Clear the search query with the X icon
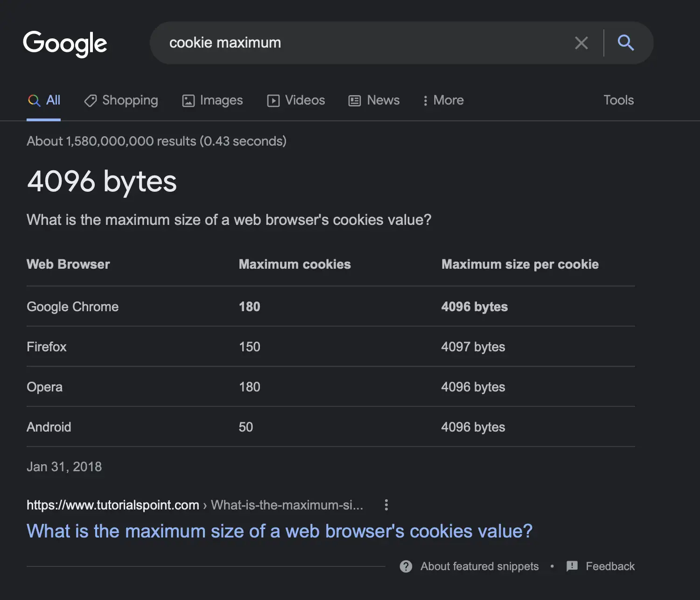This screenshot has width=700, height=600. tap(581, 43)
